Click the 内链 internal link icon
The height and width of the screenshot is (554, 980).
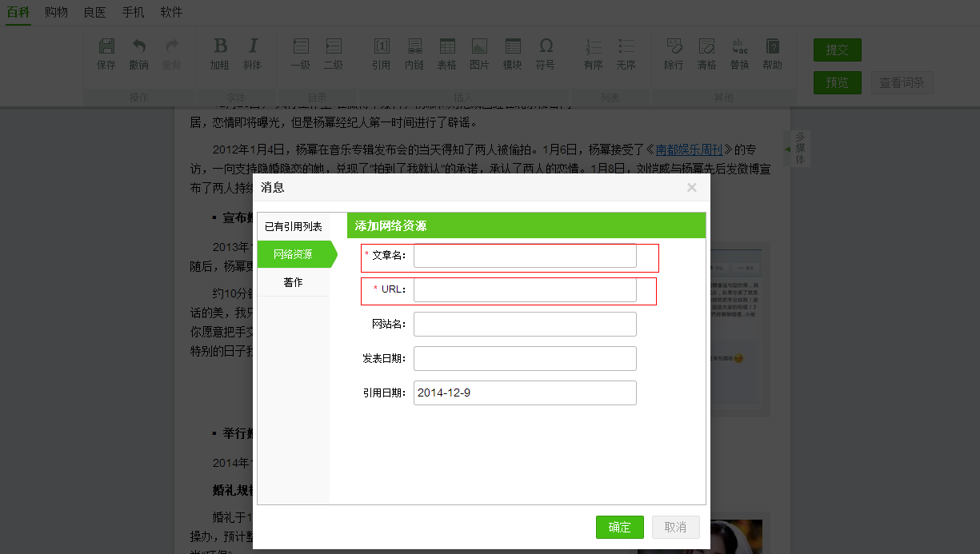click(x=414, y=54)
